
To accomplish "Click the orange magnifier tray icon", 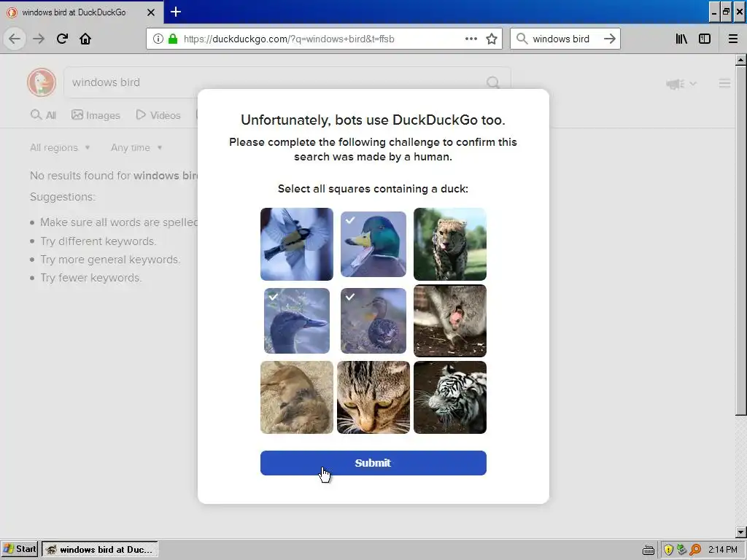I will 695,550.
